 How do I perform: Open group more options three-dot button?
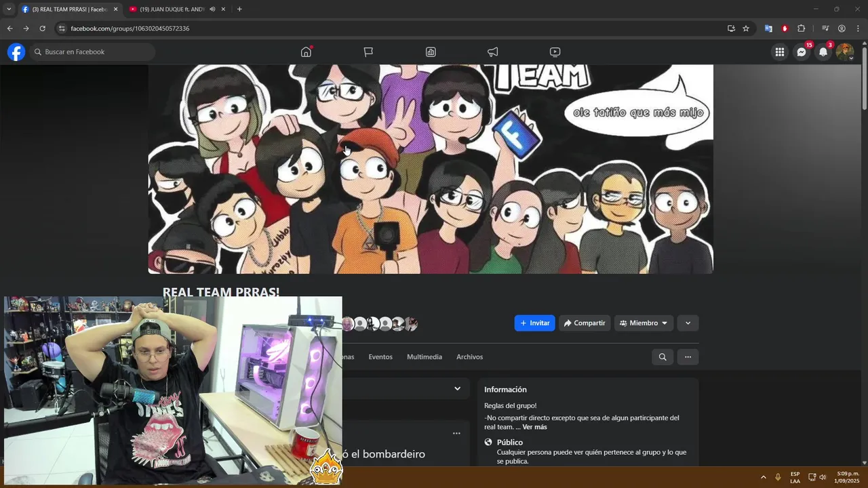coord(688,357)
